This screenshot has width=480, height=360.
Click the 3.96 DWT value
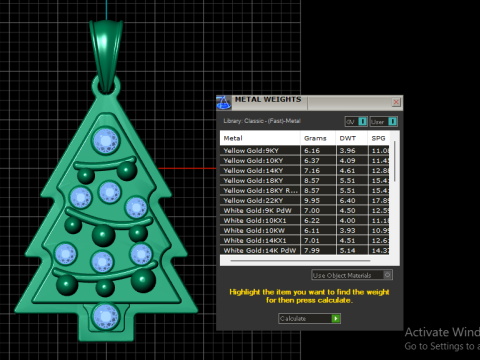coord(347,151)
